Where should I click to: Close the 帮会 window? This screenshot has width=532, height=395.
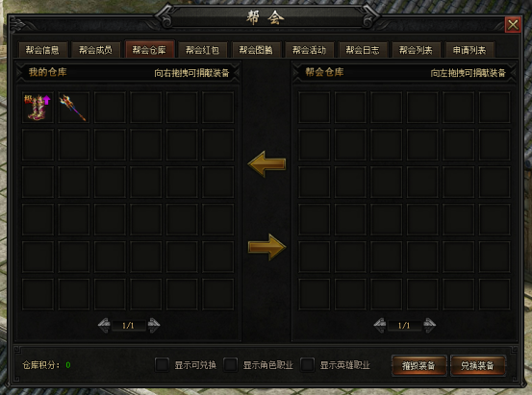513,25
